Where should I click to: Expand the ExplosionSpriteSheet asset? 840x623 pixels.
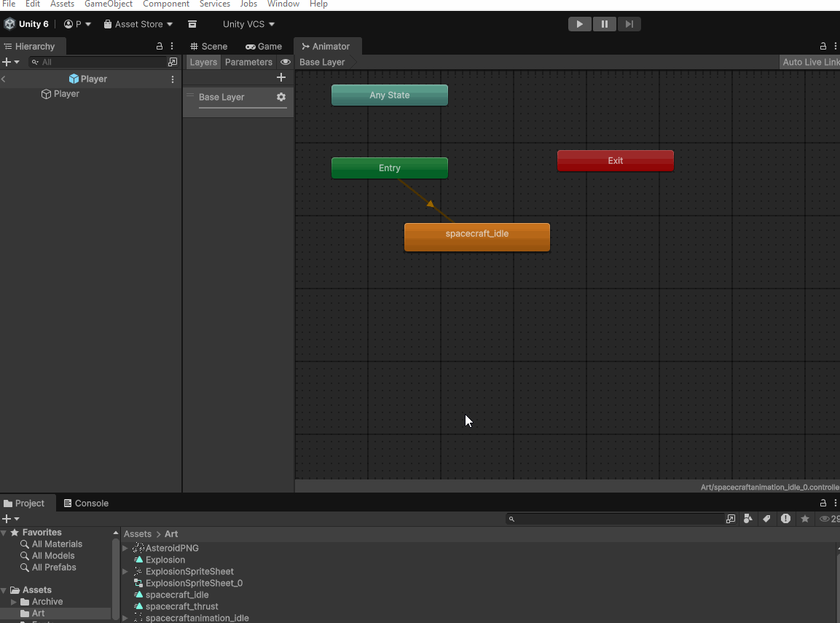pos(125,571)
